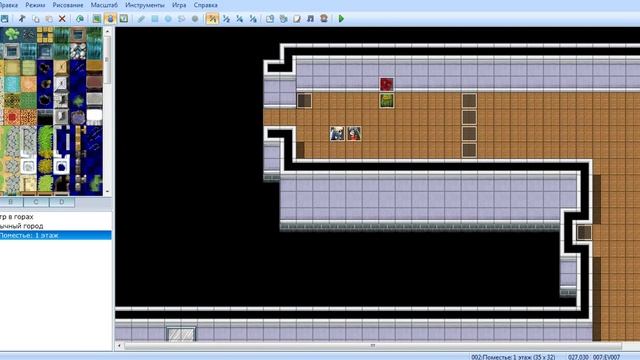Pick the red carpet tile in palette
Image resolution: width=640 pixels, height=360 pixels.
(x=12, y=117)
